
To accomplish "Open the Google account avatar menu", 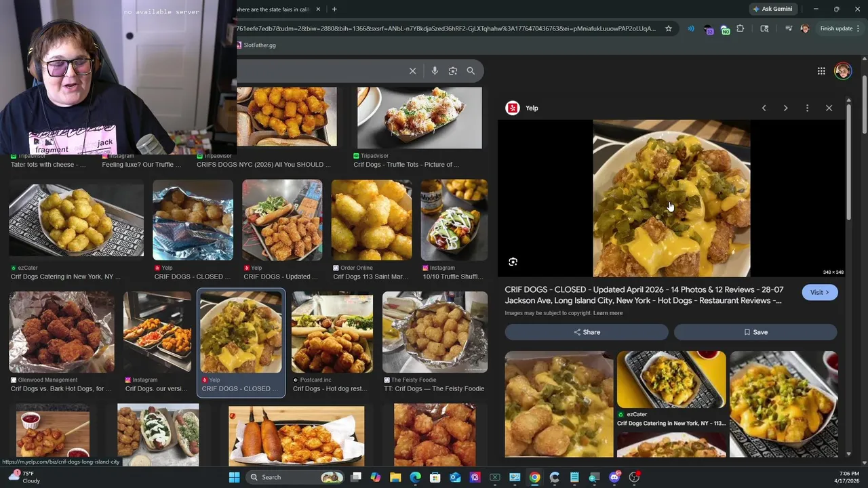I will (843, 70).
